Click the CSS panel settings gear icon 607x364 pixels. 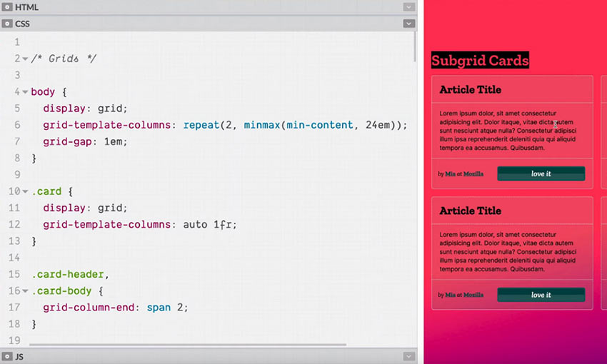click(x=7, y=24)
